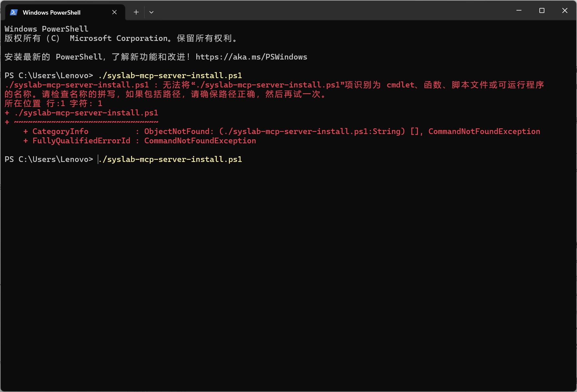This screenshot has height=392, width=577.
Task: Click the "Windows PowerShell" banner line in the terminal output
Action: tap(47, 29)
